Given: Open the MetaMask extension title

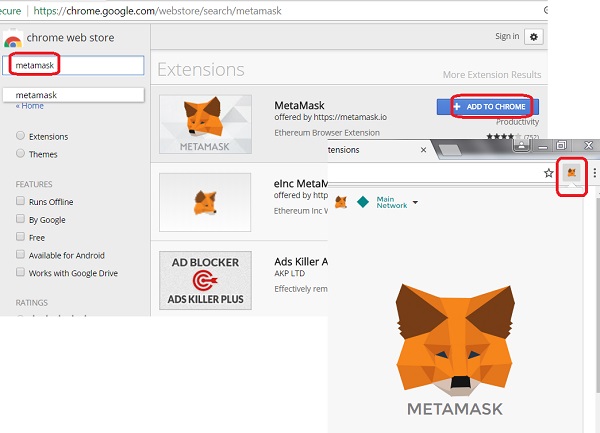Looking at the screenshot, I should coord(299,105).
